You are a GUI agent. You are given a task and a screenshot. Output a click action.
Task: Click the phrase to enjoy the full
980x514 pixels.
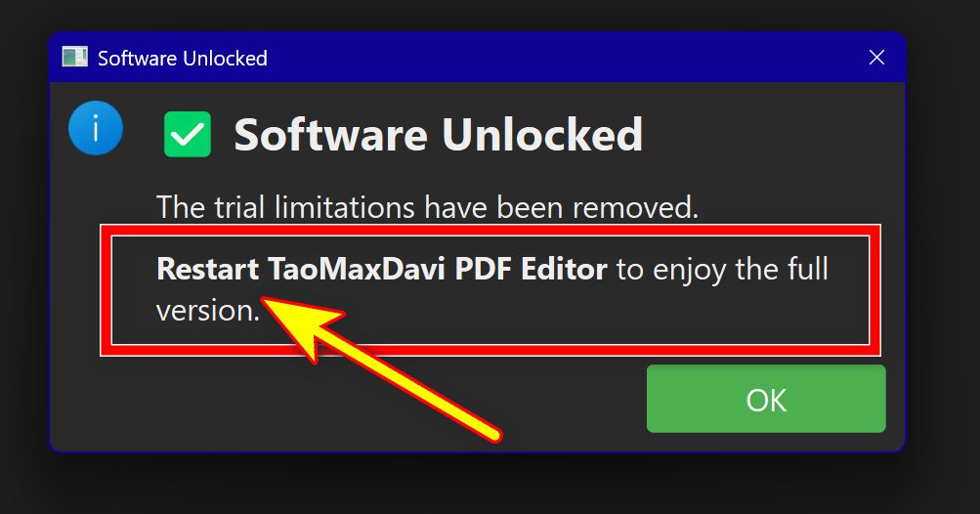point(722,270)
